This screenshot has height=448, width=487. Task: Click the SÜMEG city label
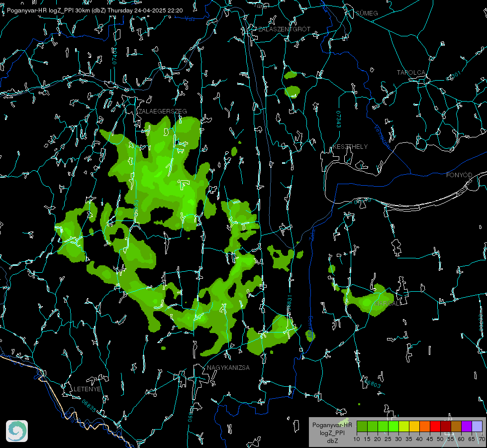367,13
